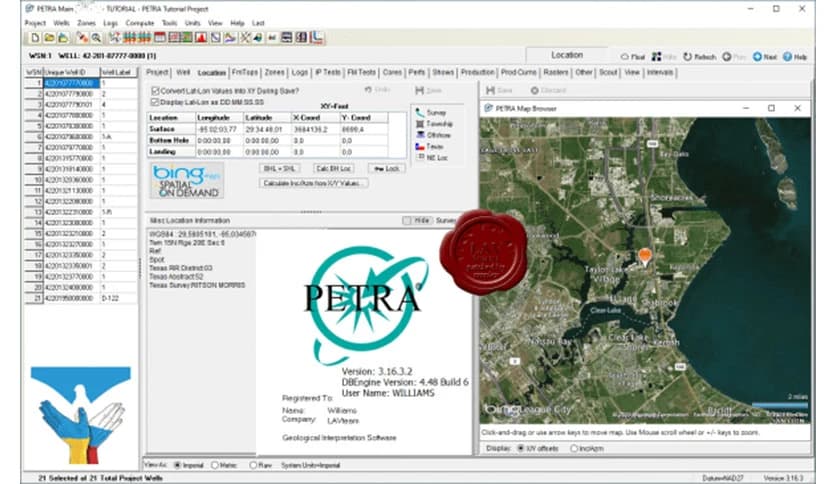The image size is (836, 484).
Task: Click the orange map pin marker
Action: coord(645,257)
